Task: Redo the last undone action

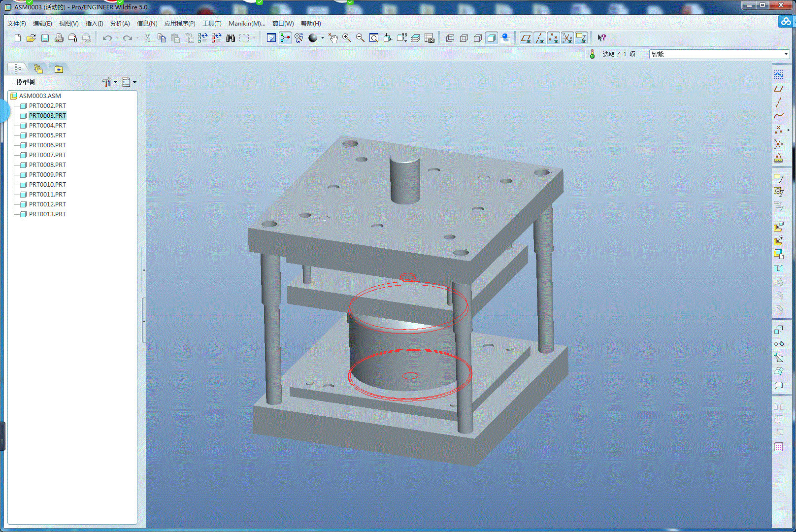Action: pos(127,38)
